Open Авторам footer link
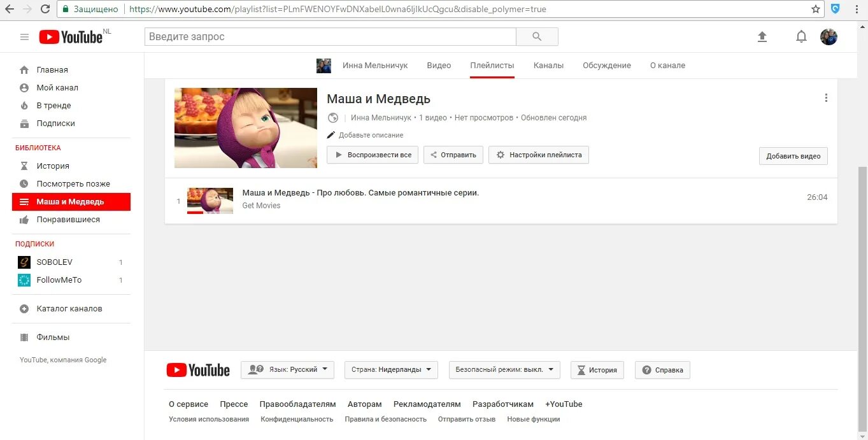 point(365,404)
